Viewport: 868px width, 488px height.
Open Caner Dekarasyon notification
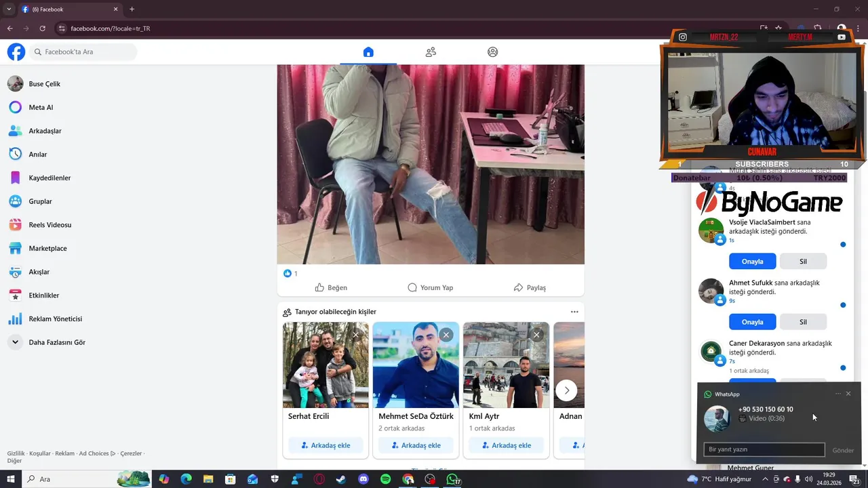(773, 357)
